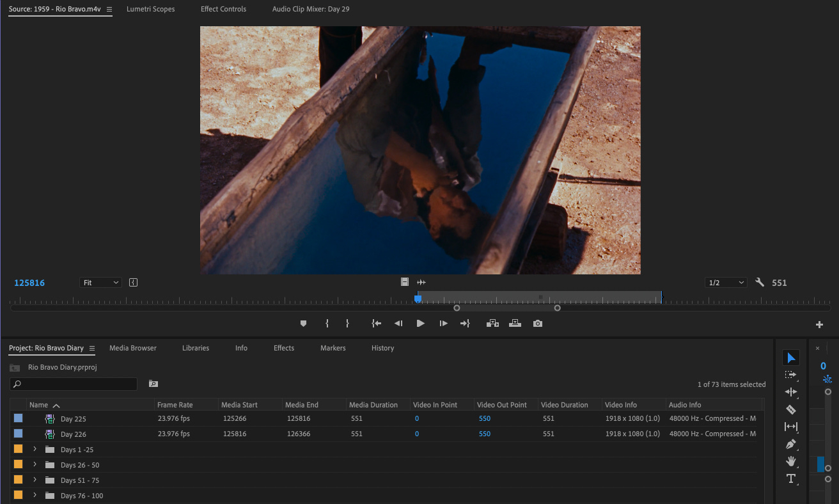Export frame with camera icon

tap(538, 324)
